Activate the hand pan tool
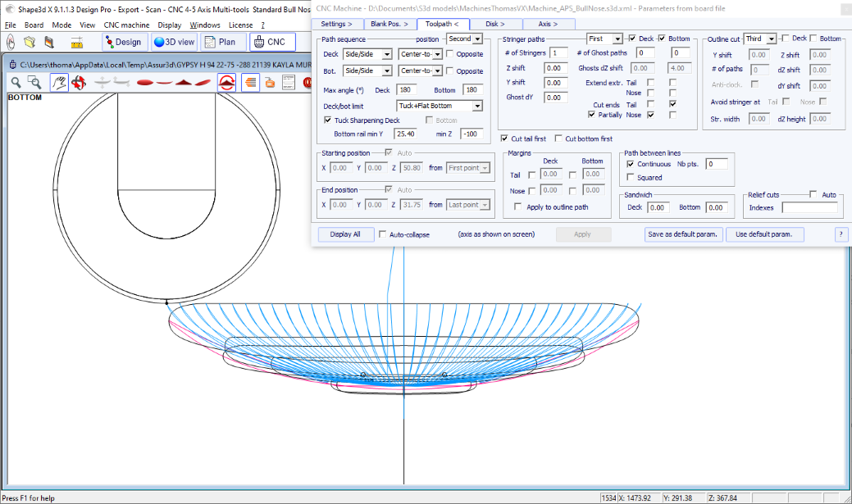Viewport: 852px width, 504px height. [59, 82]
